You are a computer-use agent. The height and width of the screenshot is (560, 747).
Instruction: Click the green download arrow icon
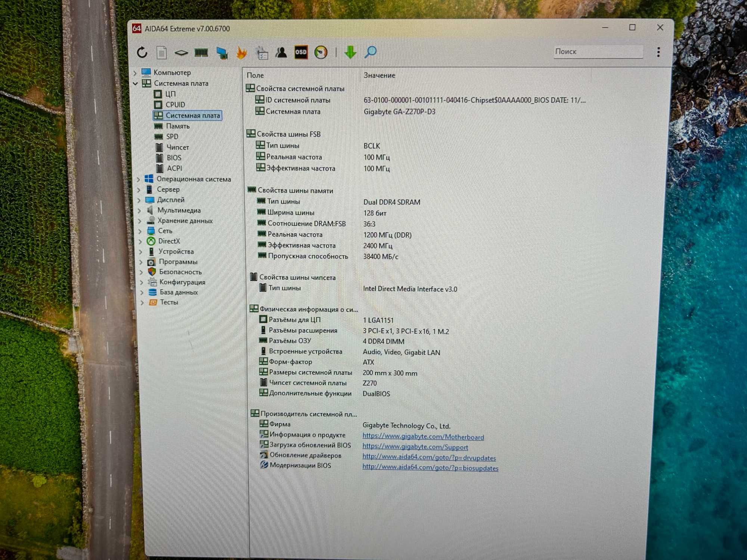(350, 52)
